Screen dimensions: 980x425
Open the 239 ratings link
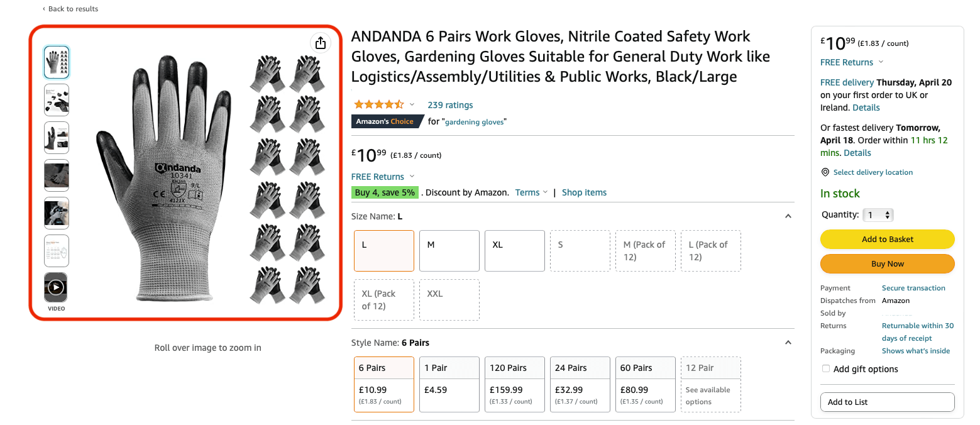[450, 105]
